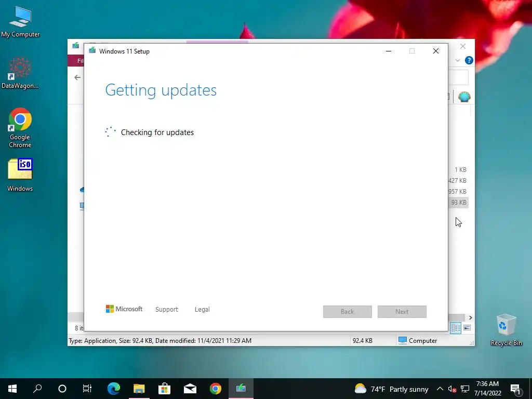Click the Support link in Setup
This screenshot has height=399, width=532.
(167, 310)
